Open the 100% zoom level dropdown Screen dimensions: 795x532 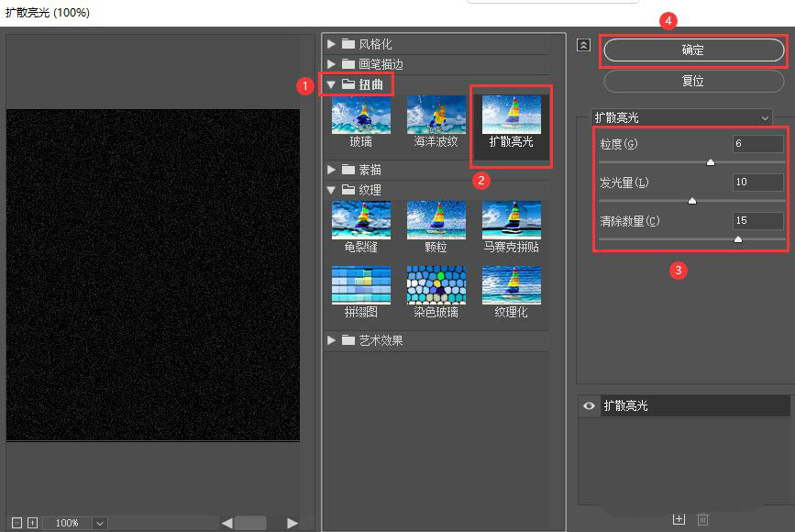click(x=98, y=522)
